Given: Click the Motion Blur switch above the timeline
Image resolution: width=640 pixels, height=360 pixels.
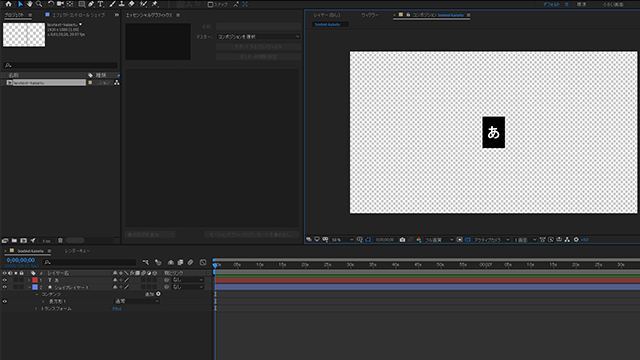Looking at the screenshot, I should [x=190, y=262].
